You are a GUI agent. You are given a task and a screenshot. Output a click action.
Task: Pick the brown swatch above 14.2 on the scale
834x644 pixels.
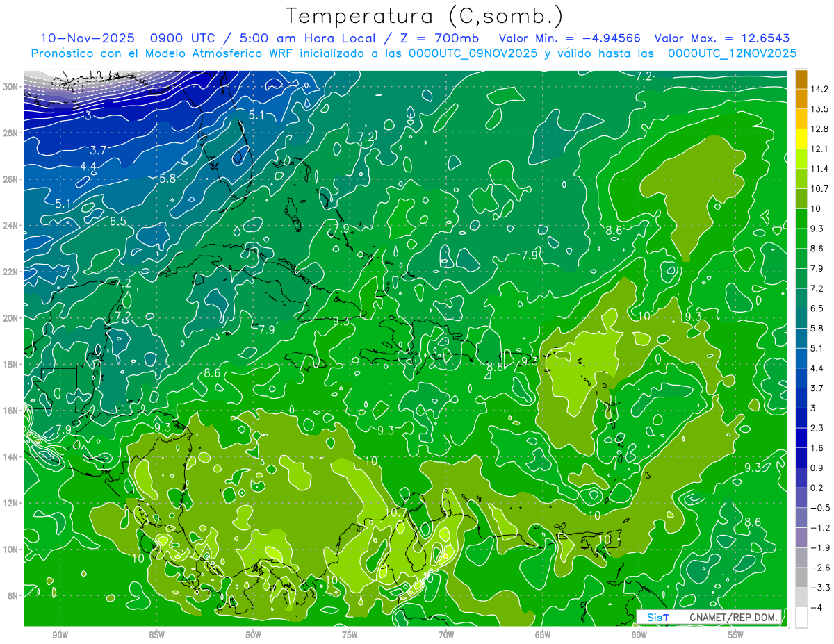[801, 79]
